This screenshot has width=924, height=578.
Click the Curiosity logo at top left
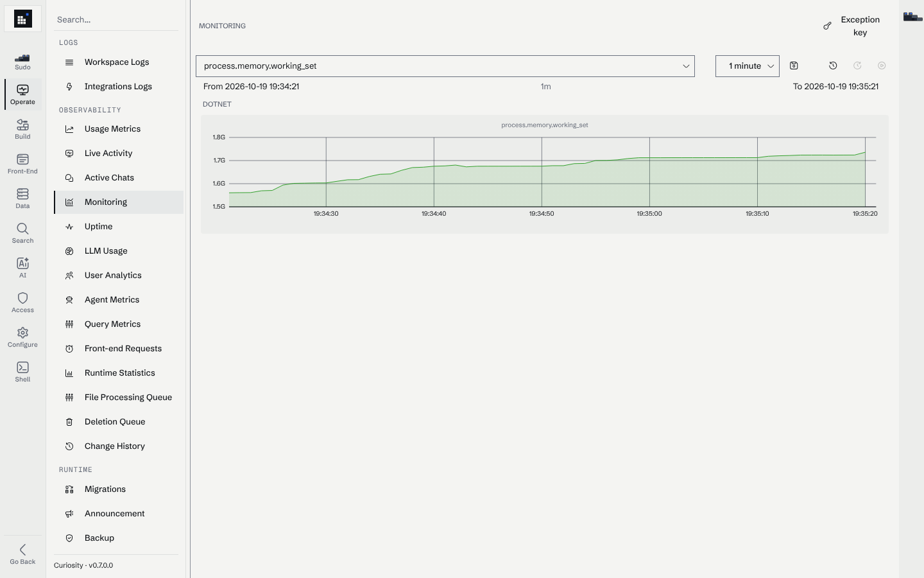[x=22, y=19]
